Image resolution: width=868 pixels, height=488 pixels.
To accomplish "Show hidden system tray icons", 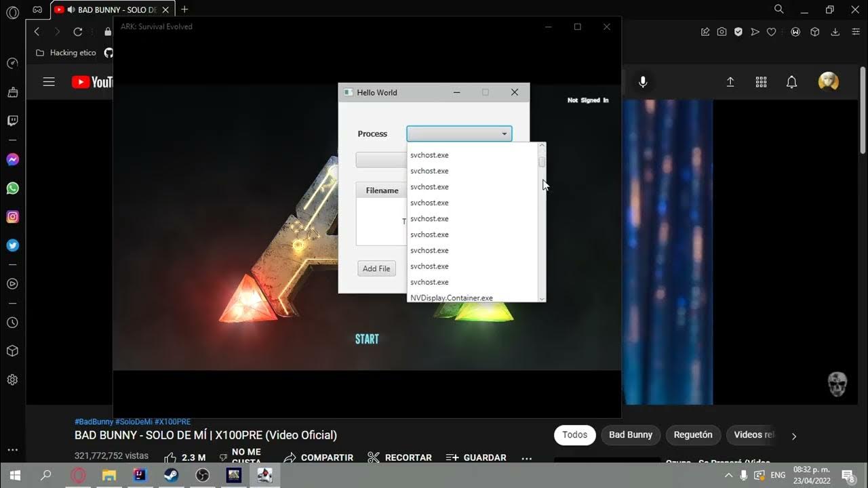I will tap(729, 475).
